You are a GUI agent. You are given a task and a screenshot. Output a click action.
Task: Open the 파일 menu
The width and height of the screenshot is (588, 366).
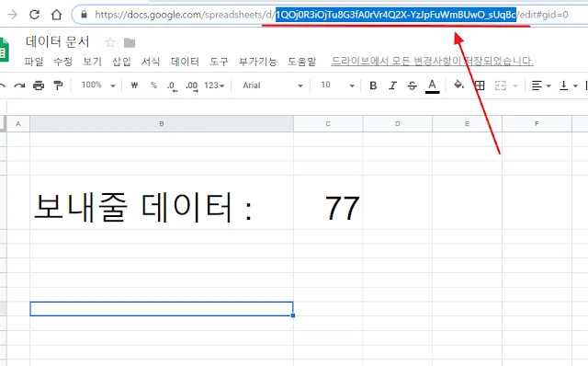pos(34,62)
